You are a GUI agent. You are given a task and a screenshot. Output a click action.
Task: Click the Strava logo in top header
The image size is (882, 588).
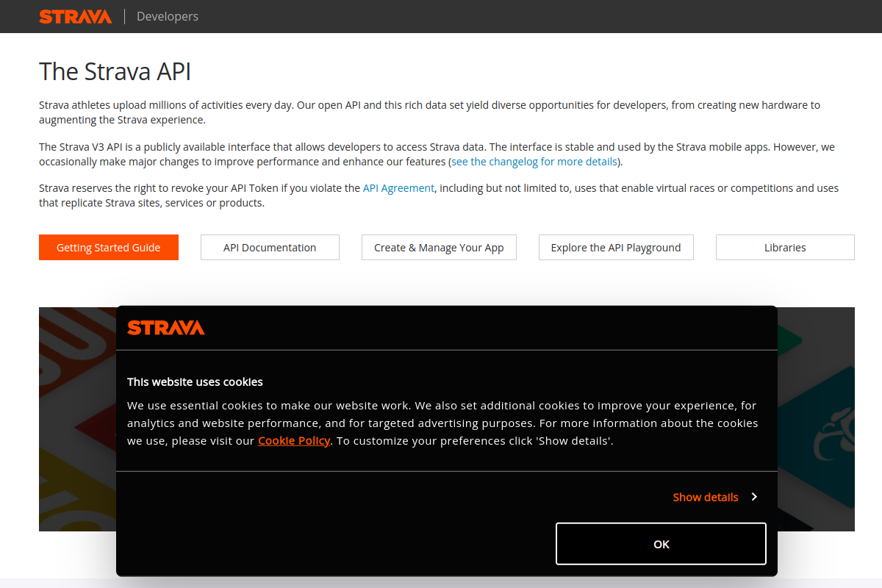(x=75, y=16)
